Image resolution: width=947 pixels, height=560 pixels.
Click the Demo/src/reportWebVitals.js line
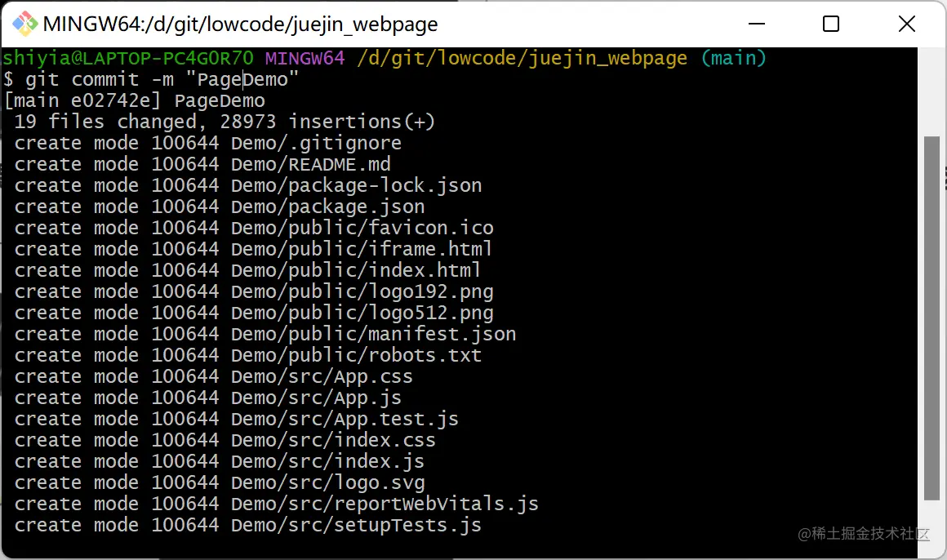[x=277, y=504]
